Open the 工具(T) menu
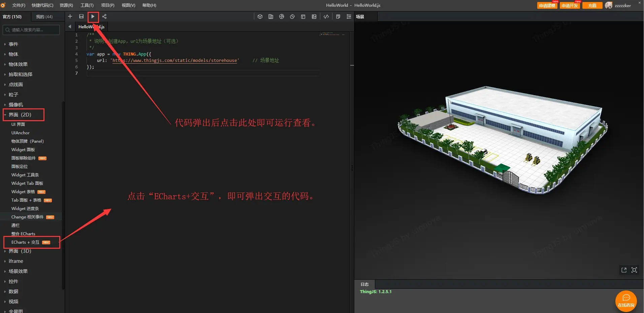This screenshot has height=313, width=644. (87, 5)
